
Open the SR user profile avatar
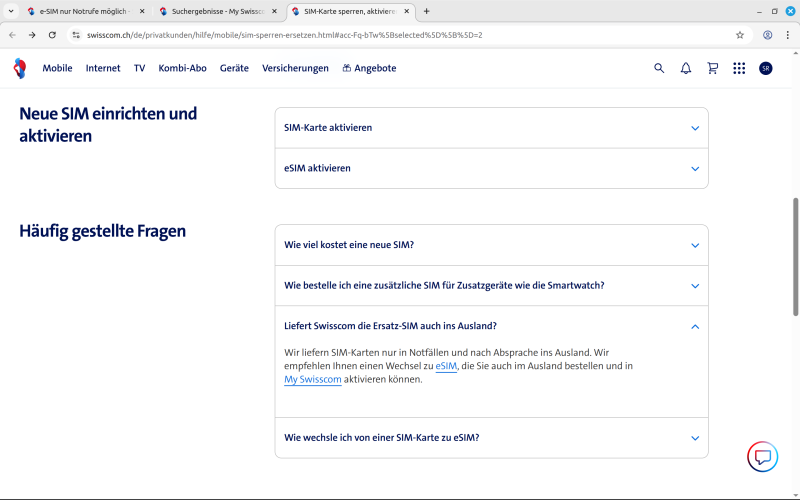[x=766, y=68]
